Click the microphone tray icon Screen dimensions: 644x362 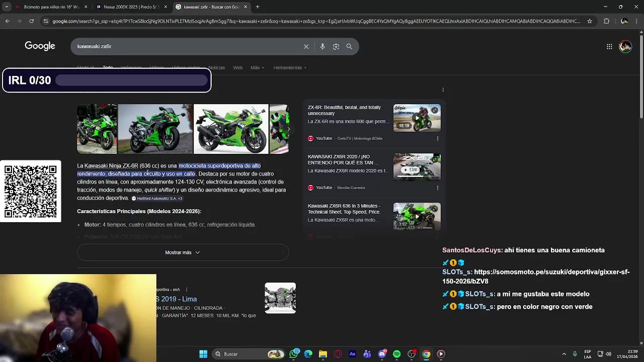575,354
